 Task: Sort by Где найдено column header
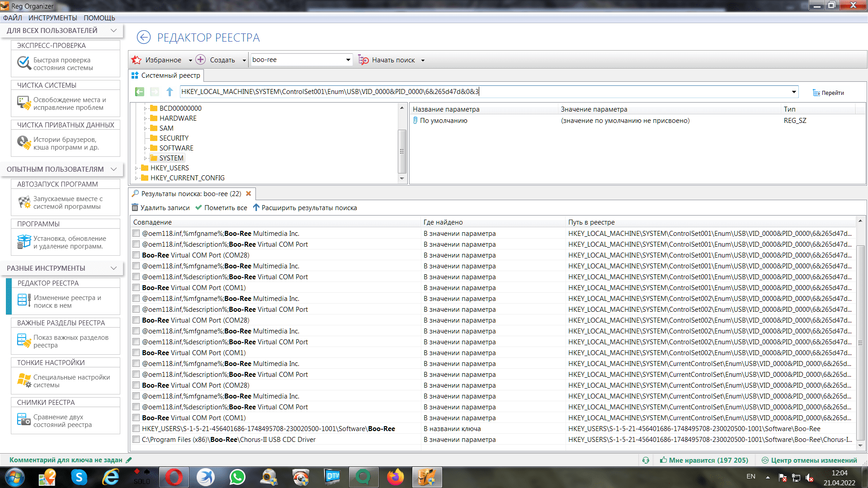493,222
